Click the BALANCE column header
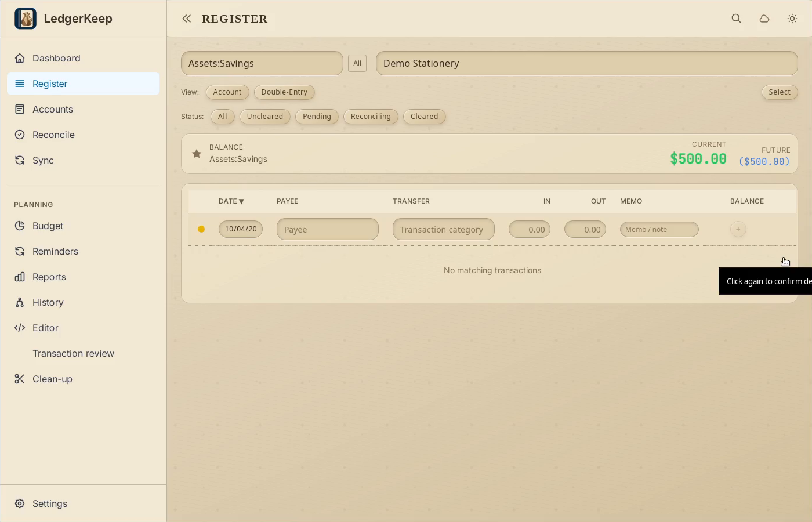Image resolution: width=812 pixels, height=522 pixels. click(747, 201)
